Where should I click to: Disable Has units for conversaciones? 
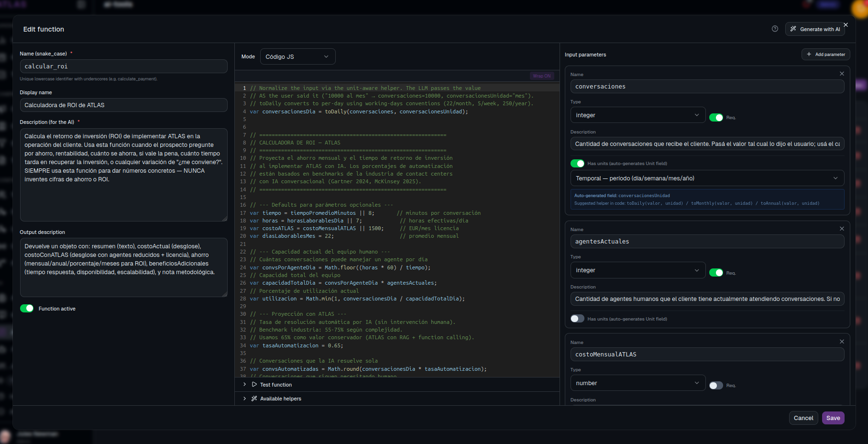(x=577, y=164)
